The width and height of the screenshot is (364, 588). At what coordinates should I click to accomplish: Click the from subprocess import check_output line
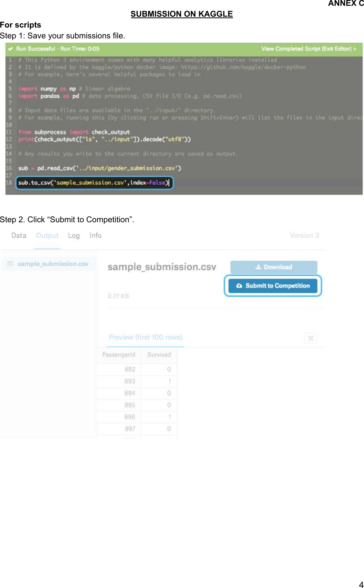74,132
